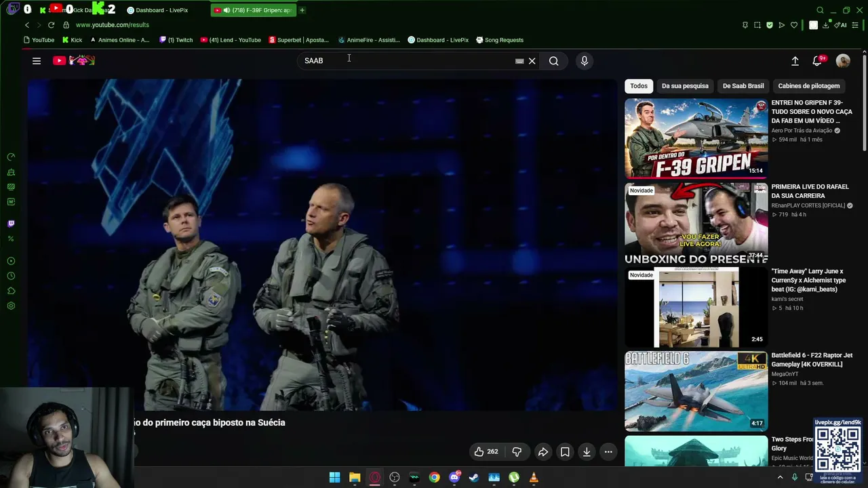Open the YouTube account avatar menu
The height and width of the screenshot is (488, 868).
point(843,61)
